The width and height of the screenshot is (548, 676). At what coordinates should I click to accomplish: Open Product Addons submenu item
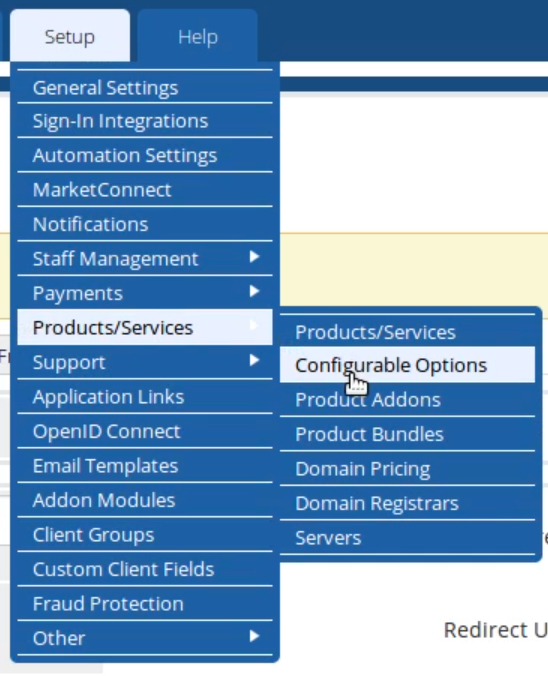(x=407, y=400)
